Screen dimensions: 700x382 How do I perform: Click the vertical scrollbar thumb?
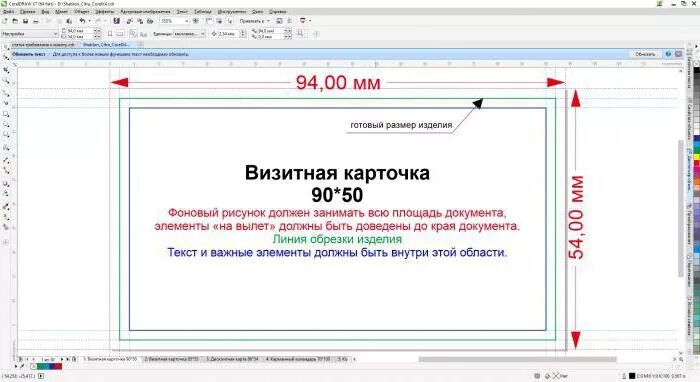click(681, 208)
